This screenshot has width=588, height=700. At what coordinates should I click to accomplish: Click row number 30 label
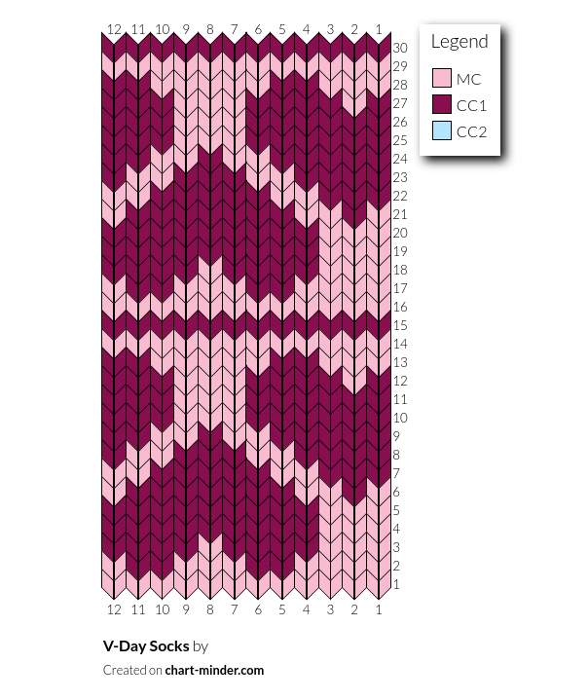[x=400, y=48]
